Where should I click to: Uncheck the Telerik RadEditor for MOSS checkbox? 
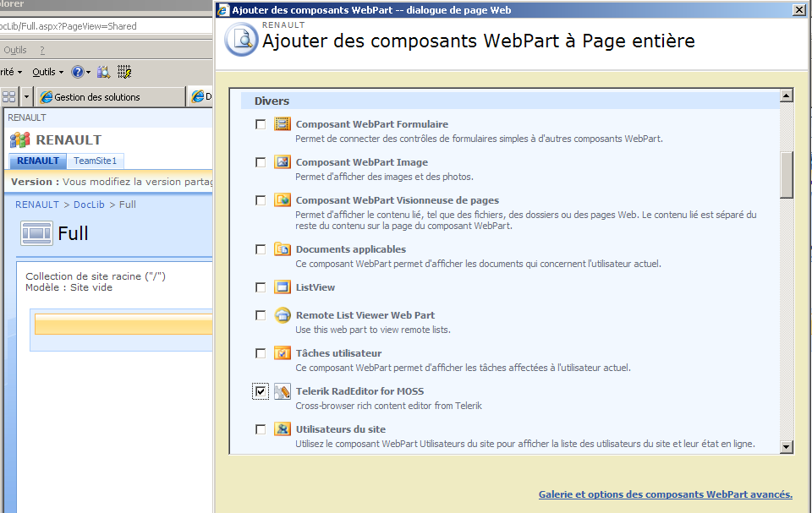[261, 391]
